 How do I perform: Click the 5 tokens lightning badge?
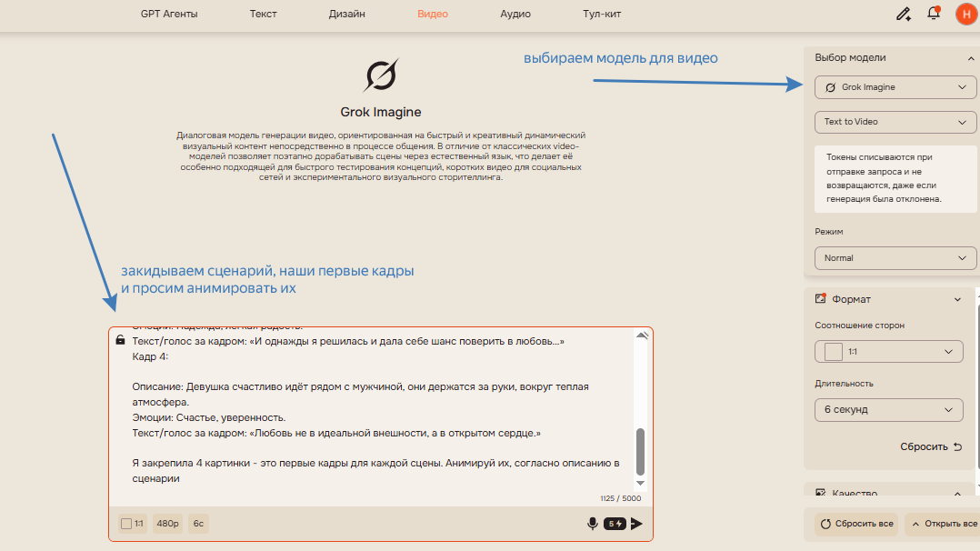pyautogui.click(x=615, y=524)
